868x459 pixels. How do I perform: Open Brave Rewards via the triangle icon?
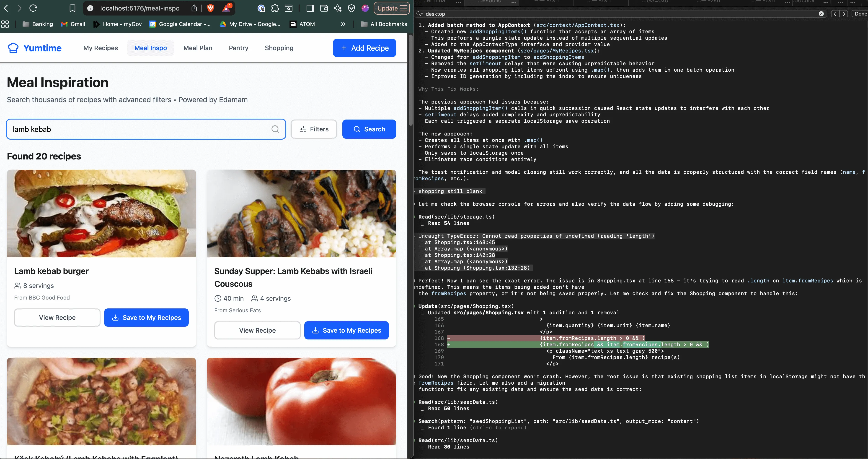click(226, 8)
